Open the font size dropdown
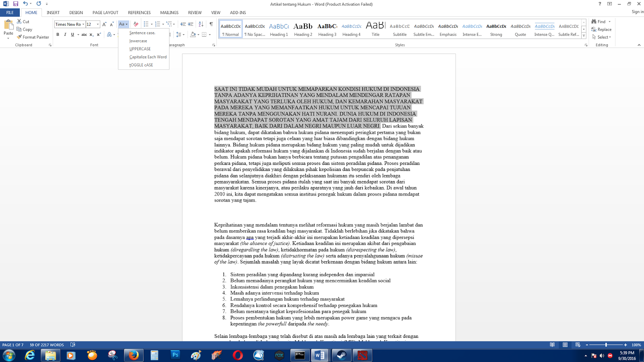The image size is (644, 362). [98, 24]
